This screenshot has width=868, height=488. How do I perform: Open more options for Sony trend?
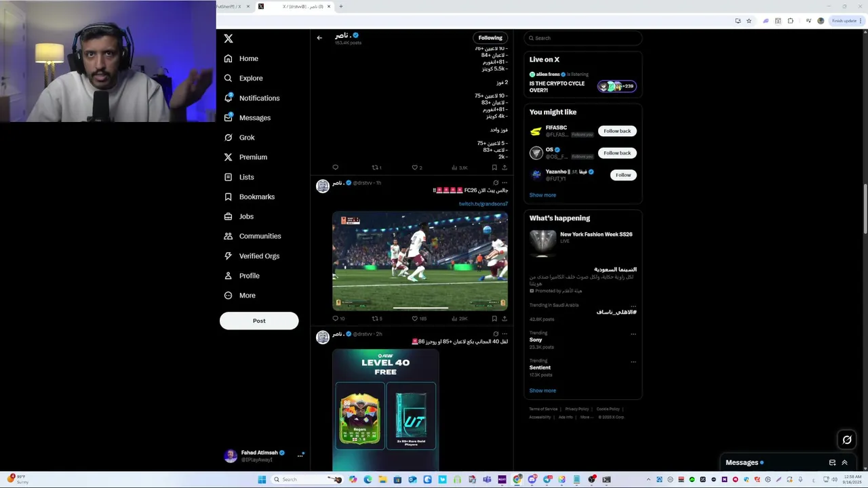pyautogui.click(x=633, y=334)
